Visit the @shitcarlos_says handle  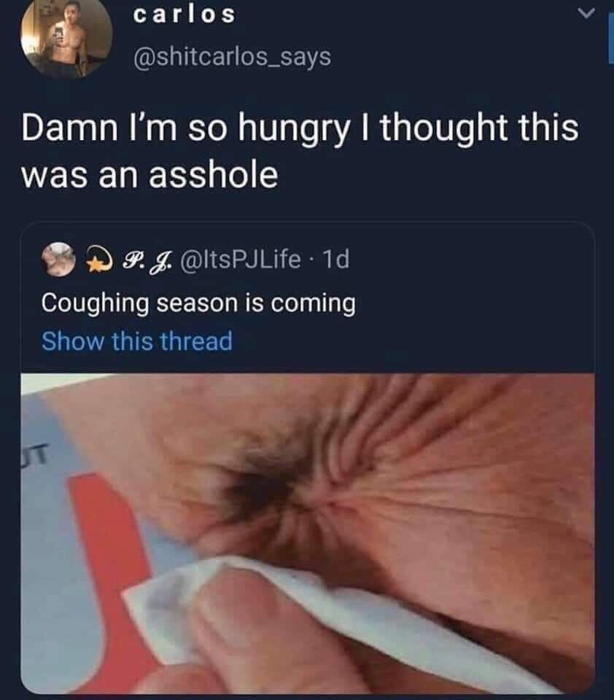[232, 58]
